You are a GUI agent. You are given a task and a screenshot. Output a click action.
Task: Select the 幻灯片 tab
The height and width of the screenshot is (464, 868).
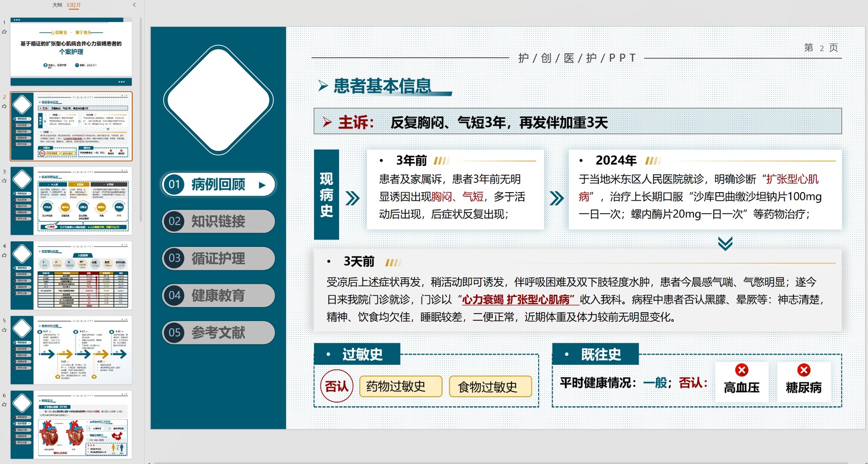tap(74, 5)
